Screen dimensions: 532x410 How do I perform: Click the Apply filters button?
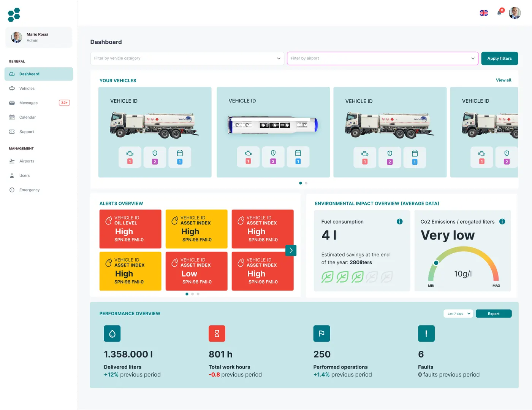coord(499,58)
